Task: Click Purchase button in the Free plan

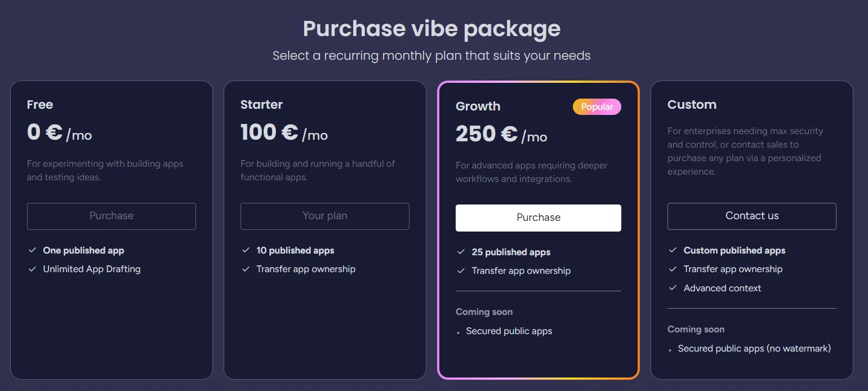Action: [x=111, y=216]
